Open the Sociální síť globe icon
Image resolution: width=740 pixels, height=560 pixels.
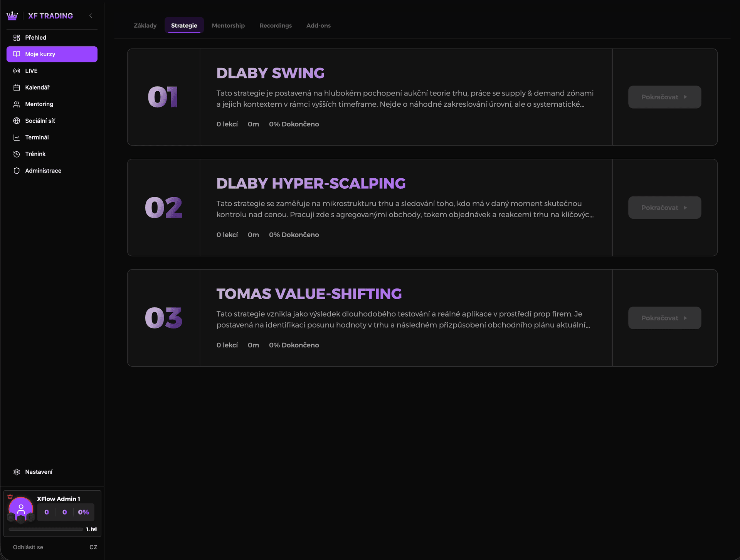[x=17, y=121]
